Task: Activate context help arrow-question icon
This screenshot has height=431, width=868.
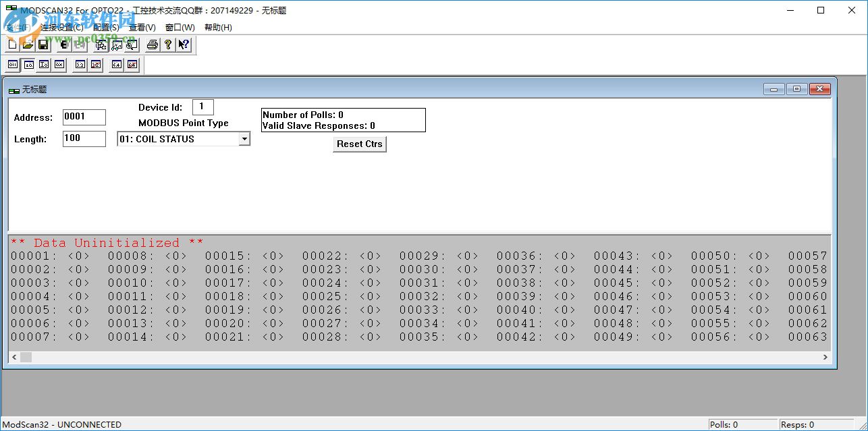Action: point(184,45)
